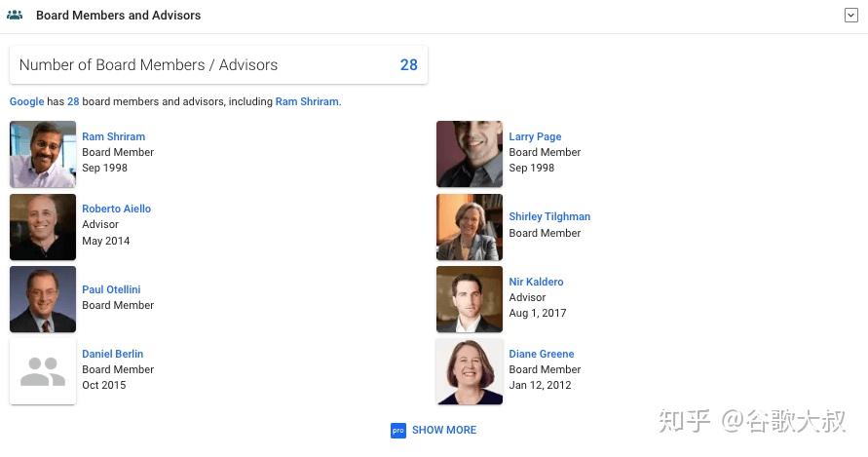Open the Larry Page name link
This screenshot has width=868, height=457.
coord(535,136)
